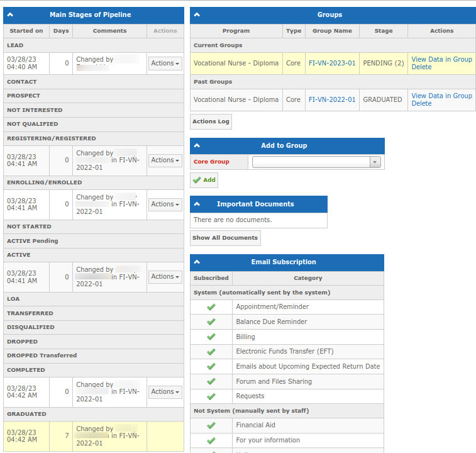Viewport: 476px width, 453px height.
Task: Select the NOT INTERESTED stage row
Action: point(94,110)
